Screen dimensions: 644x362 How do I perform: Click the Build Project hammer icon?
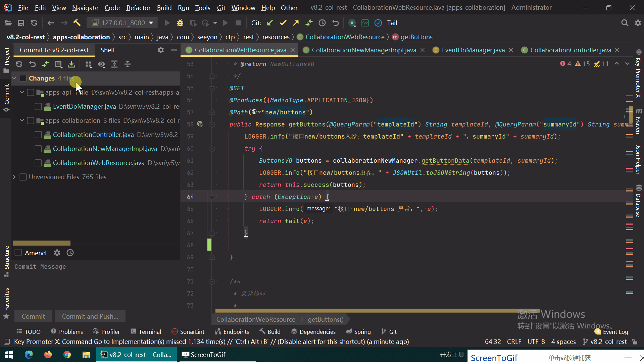(77, 23)
